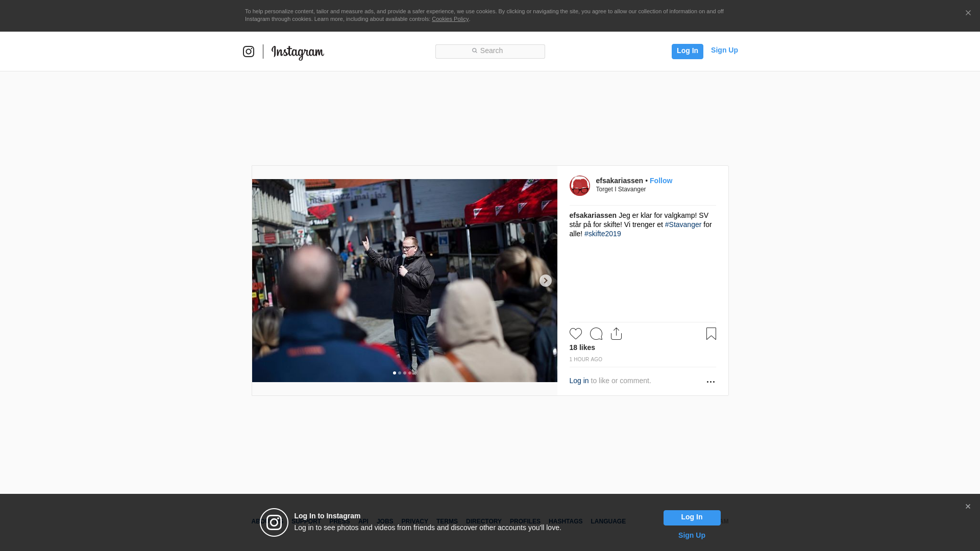Image resolution: width=980 pixels, height=551 pixels.
Task: Open comments via speech bubble icon
Action: (596, 334)
